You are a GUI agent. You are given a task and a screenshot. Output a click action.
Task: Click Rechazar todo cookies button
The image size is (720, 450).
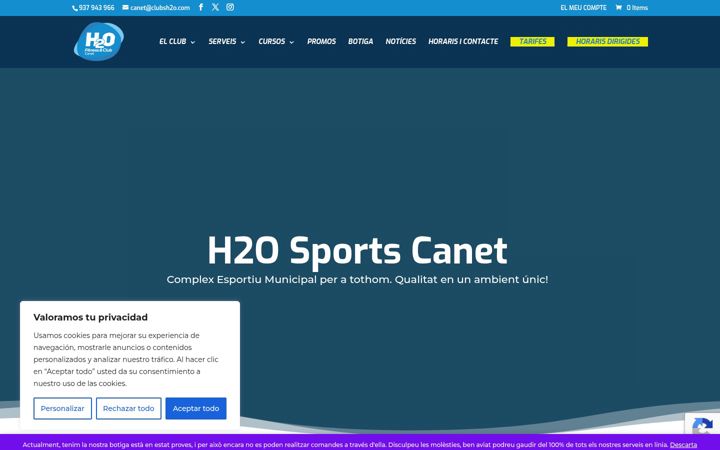pyautogui.click(x=129, y=408)
